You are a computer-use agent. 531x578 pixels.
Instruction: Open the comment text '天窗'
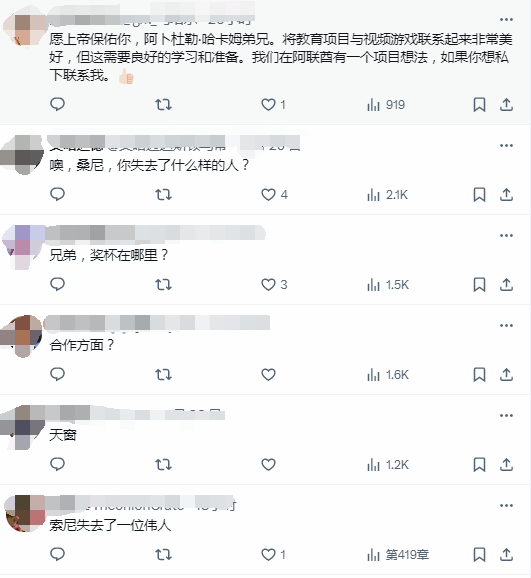tap(63, 435)
